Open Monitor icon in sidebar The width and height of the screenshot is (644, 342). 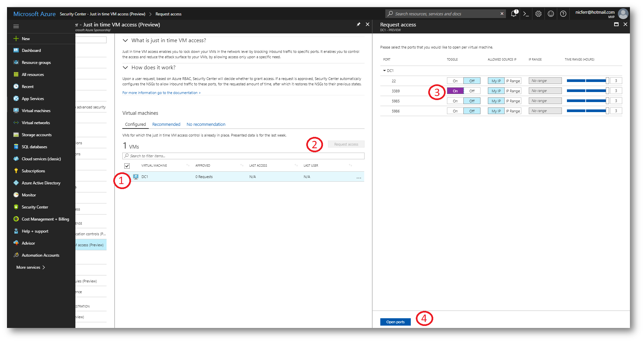(x=16, y=195)
